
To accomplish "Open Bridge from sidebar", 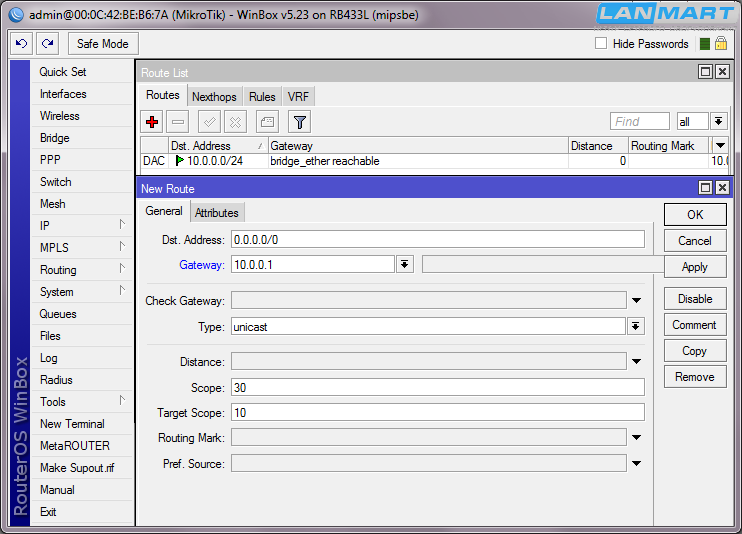I will pos(82,138).
